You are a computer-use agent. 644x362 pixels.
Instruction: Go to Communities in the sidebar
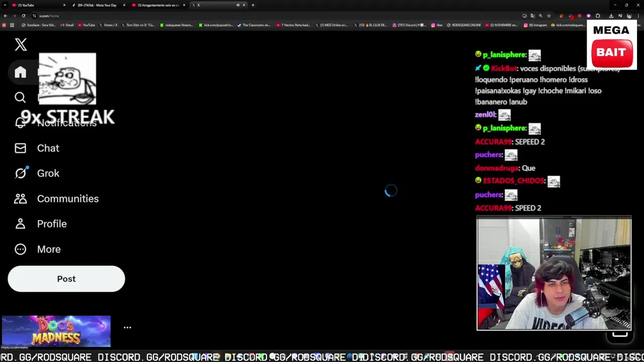pos(56,199)
